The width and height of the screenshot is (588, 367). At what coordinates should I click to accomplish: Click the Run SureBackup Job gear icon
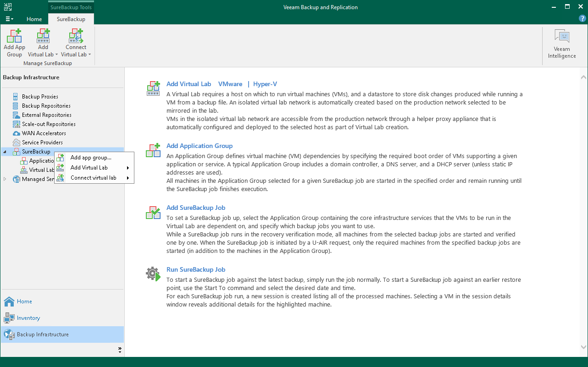(153, 274)
